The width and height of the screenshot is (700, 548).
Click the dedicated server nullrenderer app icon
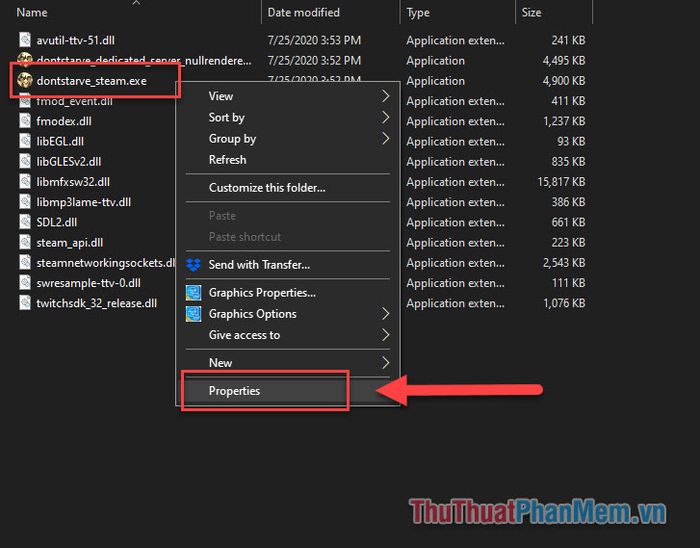point(25,59)
